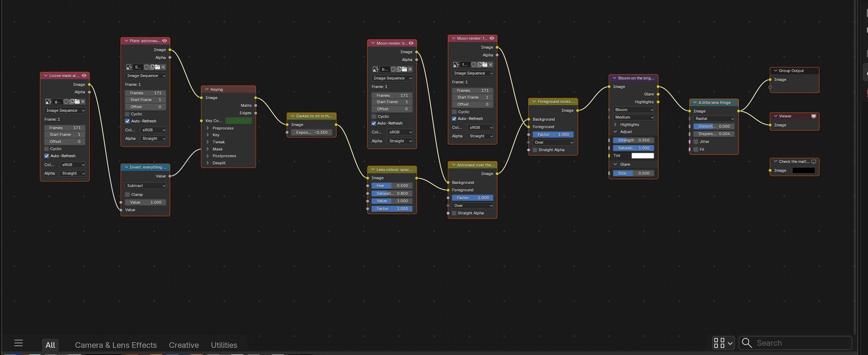The image size is (868, 355).
Task: Toggle Auto-Refresh in Moon render background node
Action: tap(374, 123)
